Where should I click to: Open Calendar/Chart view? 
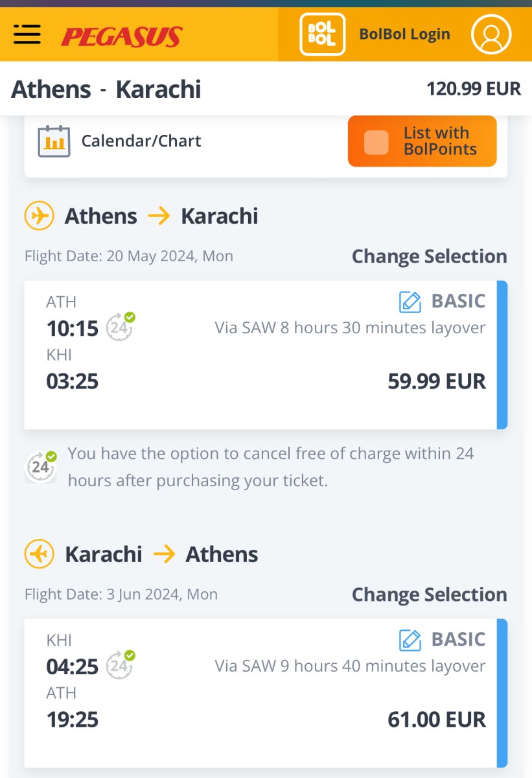point(141,141)
